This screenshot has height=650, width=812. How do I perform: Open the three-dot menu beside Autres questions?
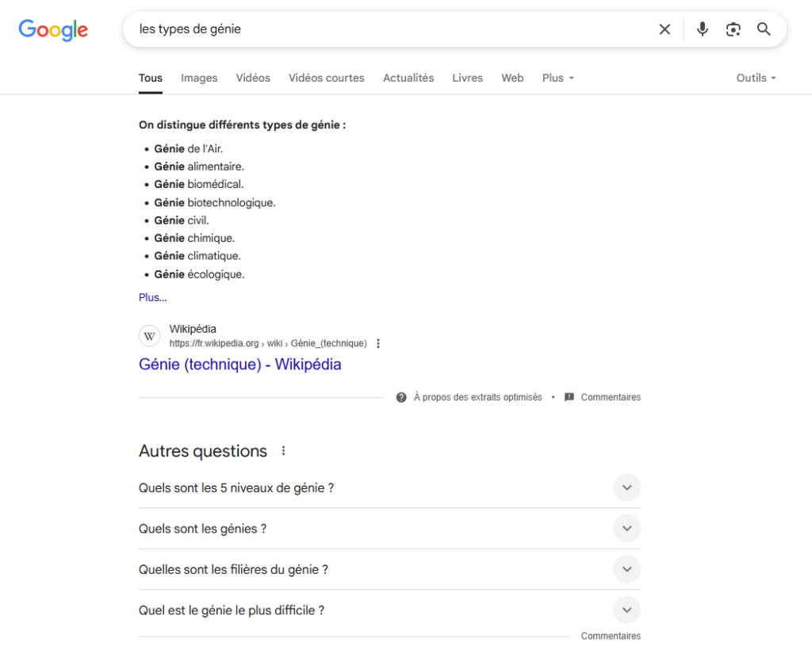tap(283, 451)
